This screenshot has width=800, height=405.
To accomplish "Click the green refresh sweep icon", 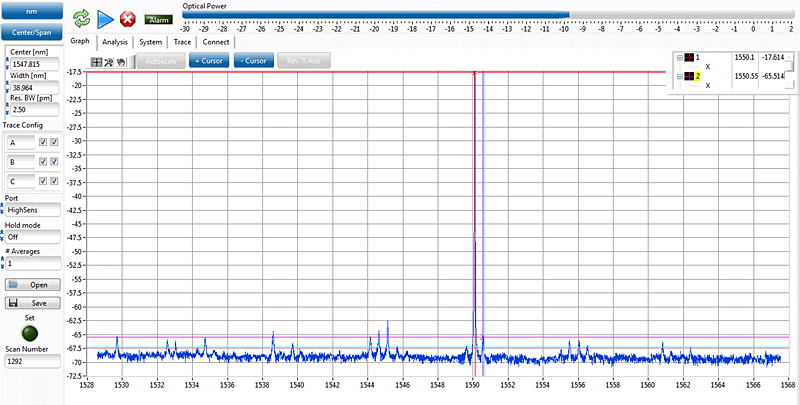I will pyautogui.click(x=81, y=18).
